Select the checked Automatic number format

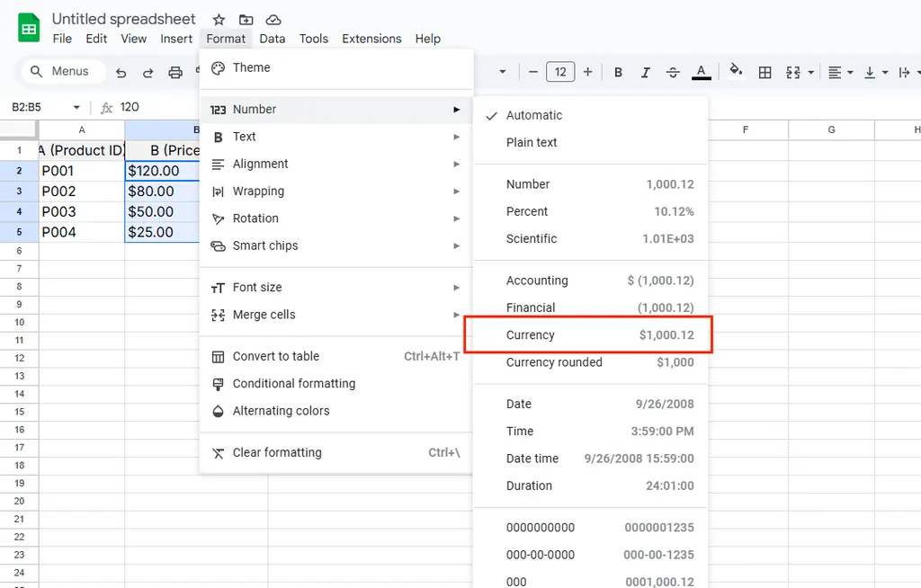[533, 115]
